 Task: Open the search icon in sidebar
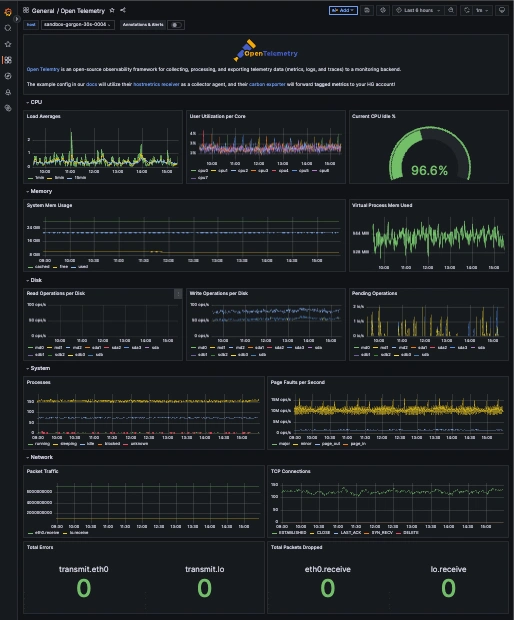(8, 28)
